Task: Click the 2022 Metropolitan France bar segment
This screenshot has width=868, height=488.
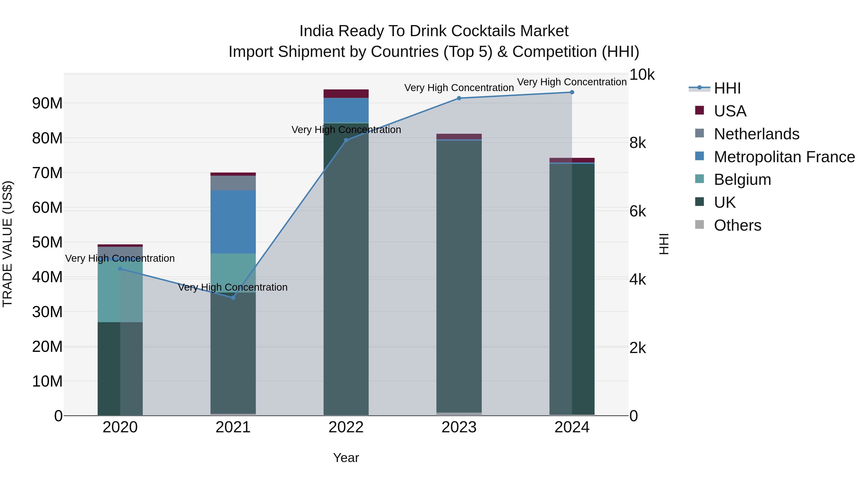Action: point(346,110)
